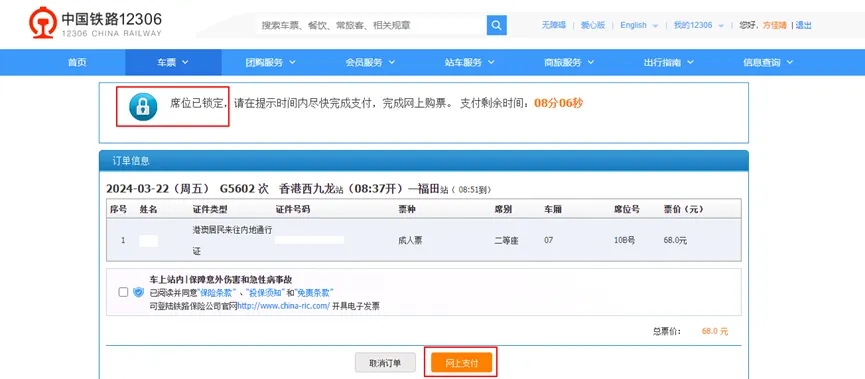Expand the English language dropdown arrow
Image resolution: width=865 pixels, height=379 pixels.
(x=655, y=26)
